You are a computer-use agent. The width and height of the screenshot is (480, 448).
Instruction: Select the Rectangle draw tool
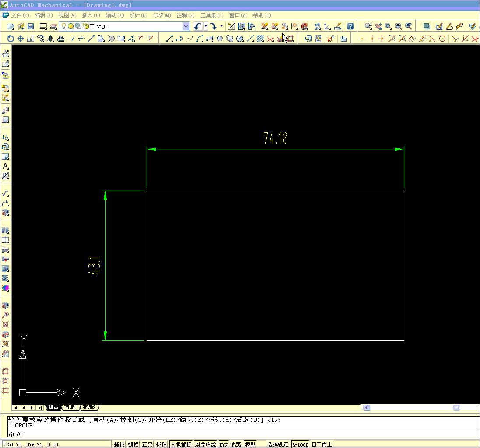point(210,39)
